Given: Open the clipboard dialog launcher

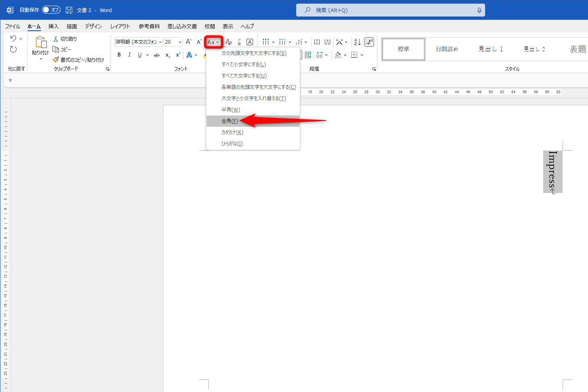Looking at the screenshot, I should [x=108, y=69].
